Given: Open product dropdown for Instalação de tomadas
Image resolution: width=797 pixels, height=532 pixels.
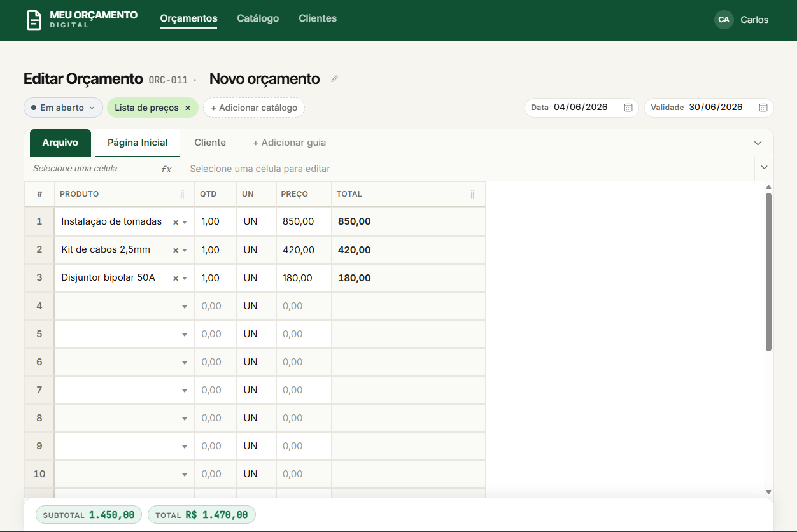Looking at the screenshot, I should (185, 222).
